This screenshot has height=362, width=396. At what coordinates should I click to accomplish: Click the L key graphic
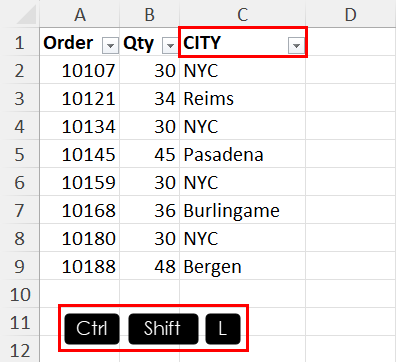pos(223,329)
